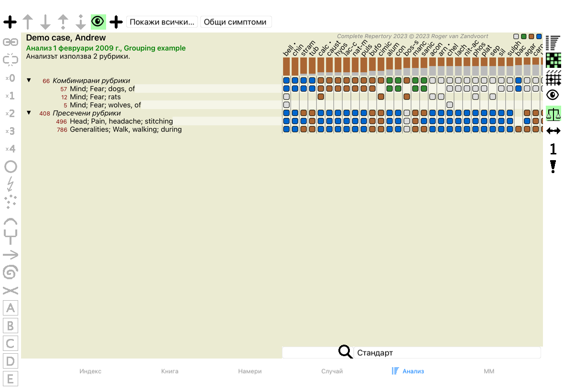The width and height of the screenshot is (564, 392).
Task: Click the green checkered table view icon
Action: (x=553, y=61)
